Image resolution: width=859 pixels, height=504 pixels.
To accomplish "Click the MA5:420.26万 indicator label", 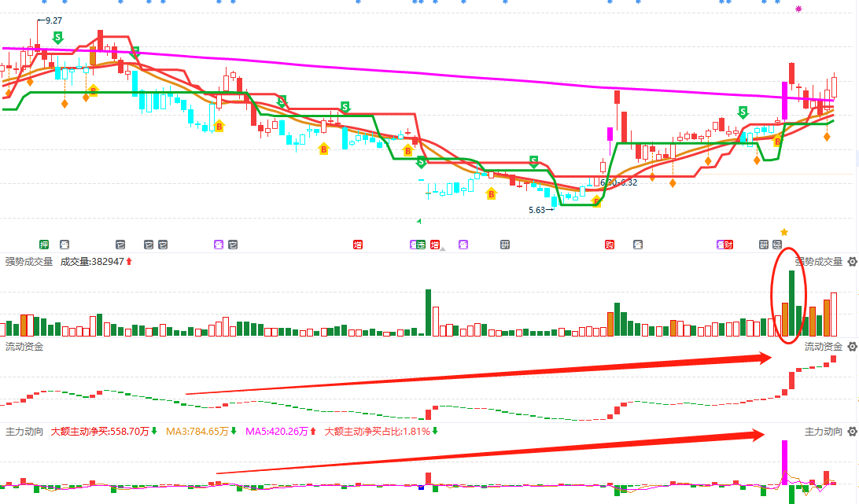I will (x=277, y=432).
